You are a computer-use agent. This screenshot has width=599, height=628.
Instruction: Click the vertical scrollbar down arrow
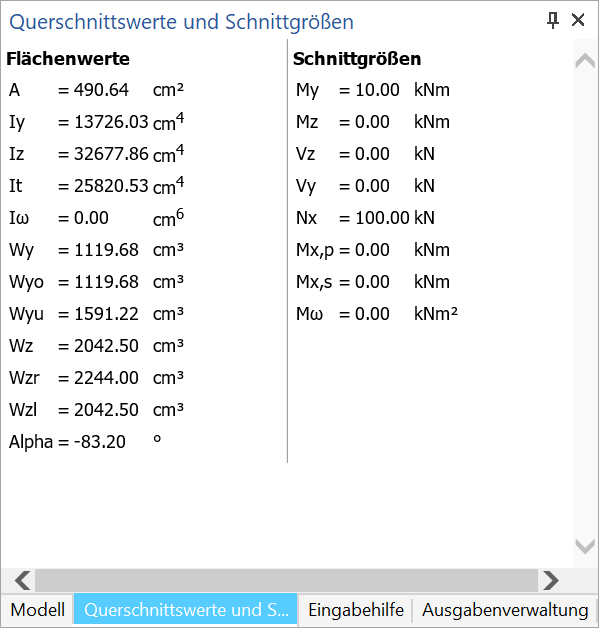[x=585, y=546]
